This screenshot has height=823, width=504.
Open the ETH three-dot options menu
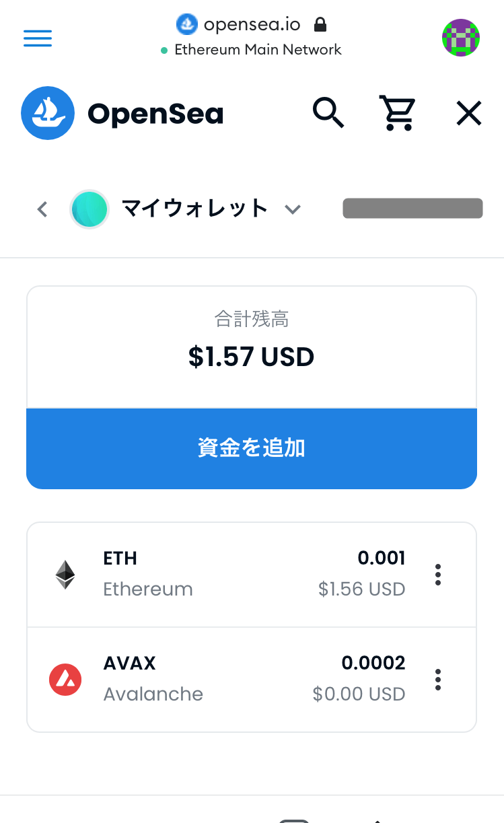click(438, 575)
